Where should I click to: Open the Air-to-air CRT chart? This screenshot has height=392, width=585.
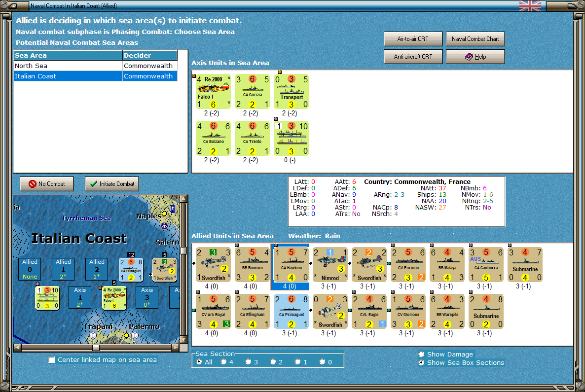(x=413, y=39)
